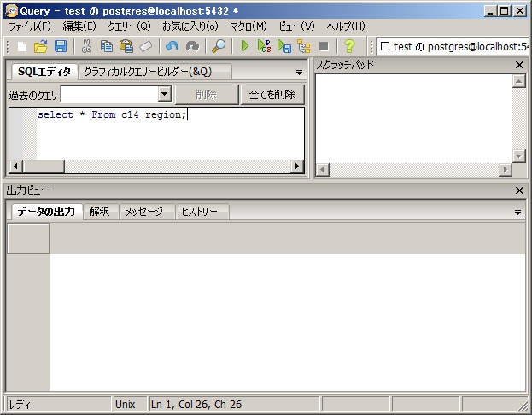Click the Cut scissors icon
The width and height of the screenshot is (532, 415).
pyautogui.click(x=87, y=46)
